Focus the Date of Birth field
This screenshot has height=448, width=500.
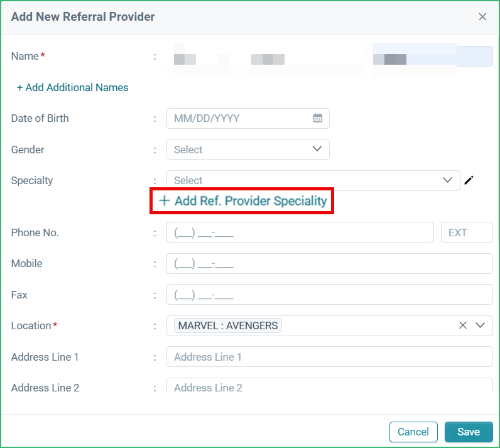pyautogui.click(x=239, y=118)
